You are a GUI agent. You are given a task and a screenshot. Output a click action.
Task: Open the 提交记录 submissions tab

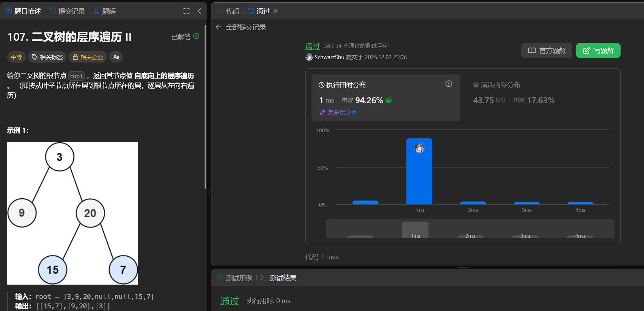point(67,11)
